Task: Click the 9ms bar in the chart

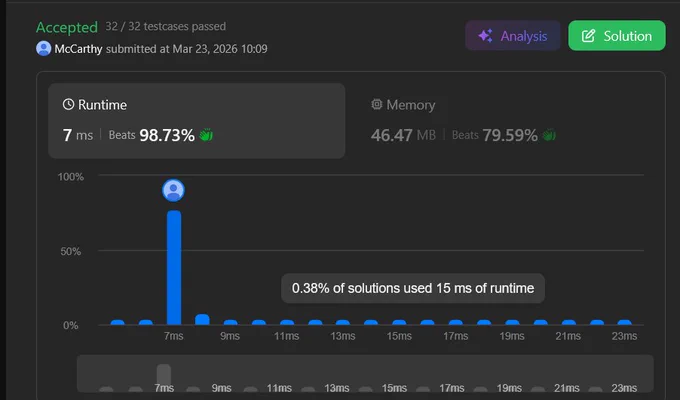Action: click(x=230, y=322)
